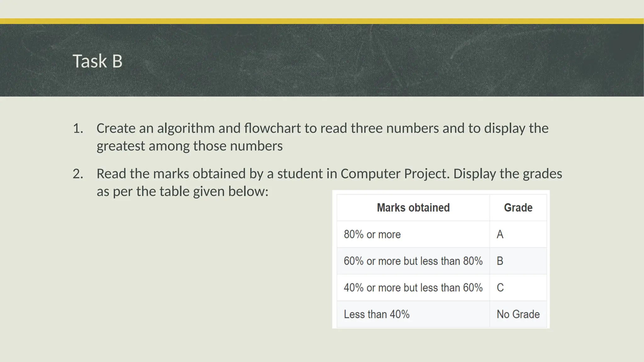Click the "greatest among those numbers" line

(x=190, y=146)
